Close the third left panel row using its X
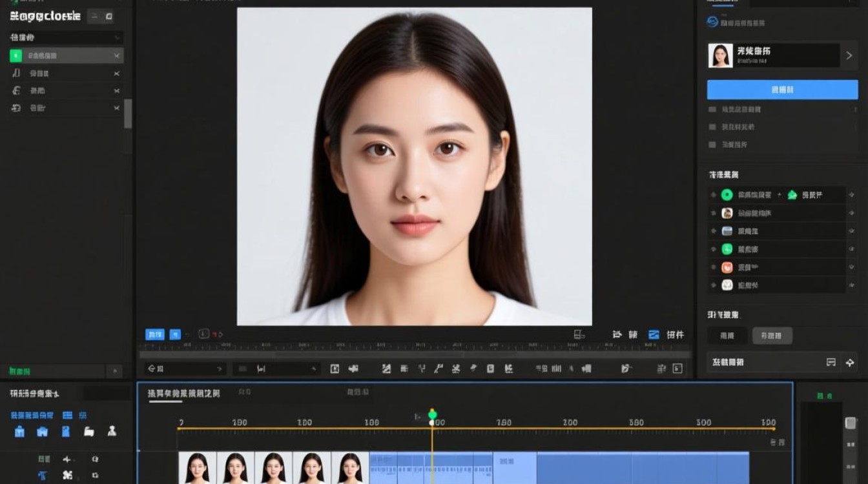The image size is (868, 484). pos(117,91)
